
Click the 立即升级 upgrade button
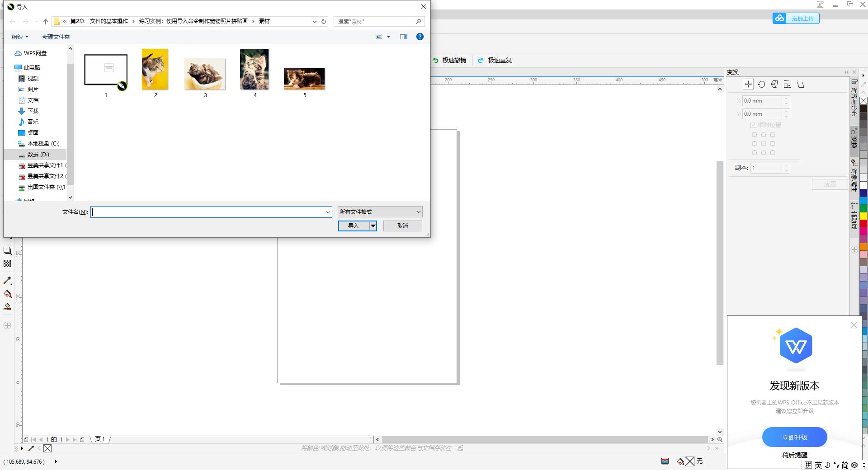(795, 437)
